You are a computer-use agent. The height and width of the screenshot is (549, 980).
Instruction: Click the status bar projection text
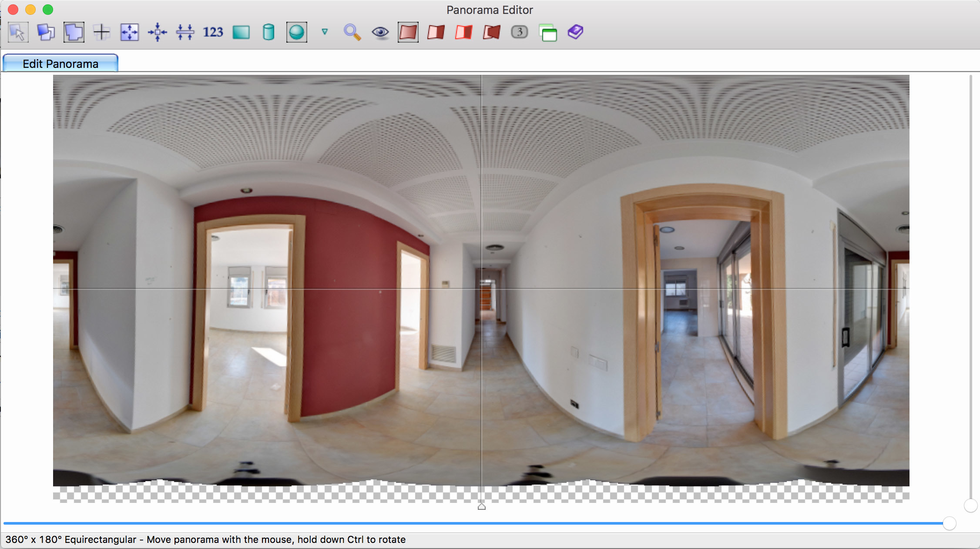tap(205, 539)
